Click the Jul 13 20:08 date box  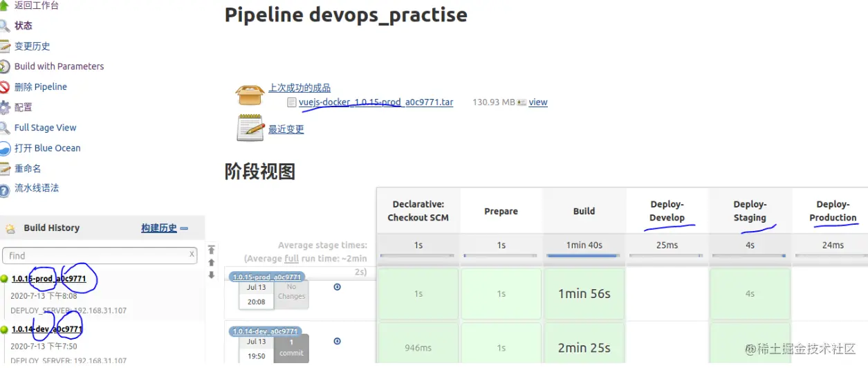(x=257, y=295)
